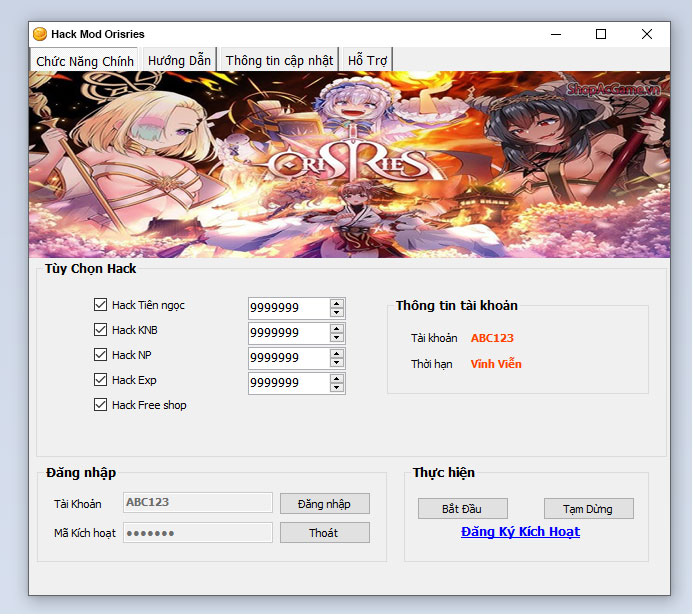Click the Tài Khoản input field
This screenshot has height=616, width=693.
click(x=198, y=502)
